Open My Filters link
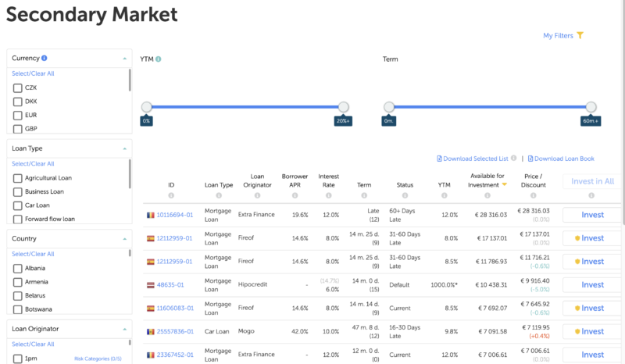The height and width of the screenshot is (364, 625). (558, 35)
